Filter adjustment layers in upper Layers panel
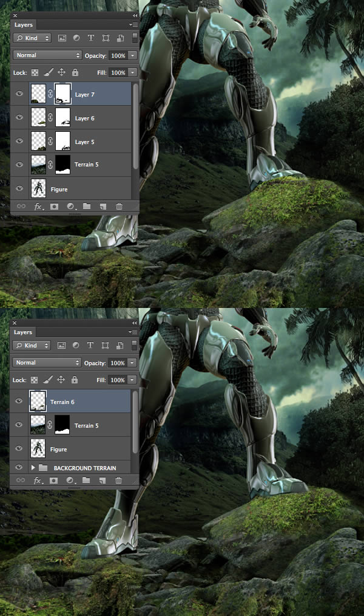The image size is (364, 616). pos(76,38)
